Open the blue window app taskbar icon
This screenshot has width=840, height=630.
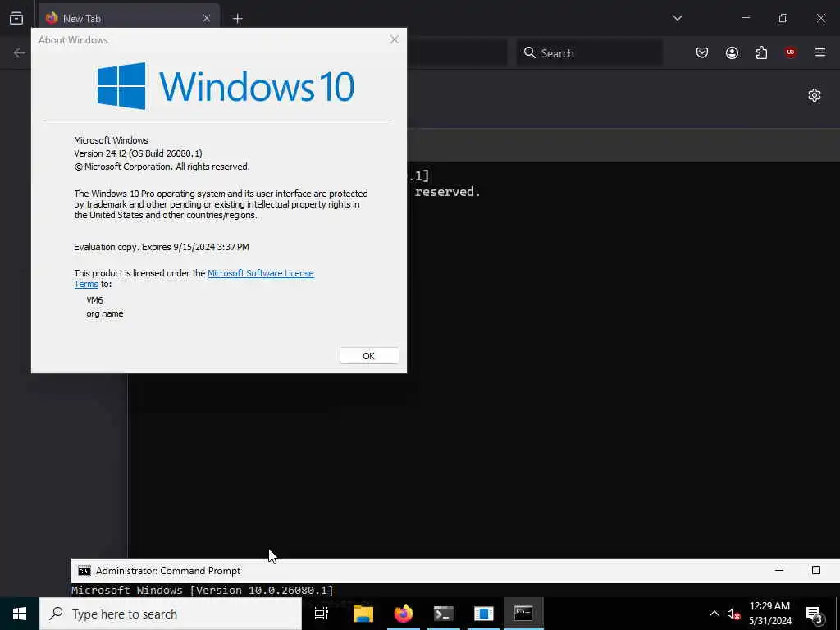(x=484, y=614)
